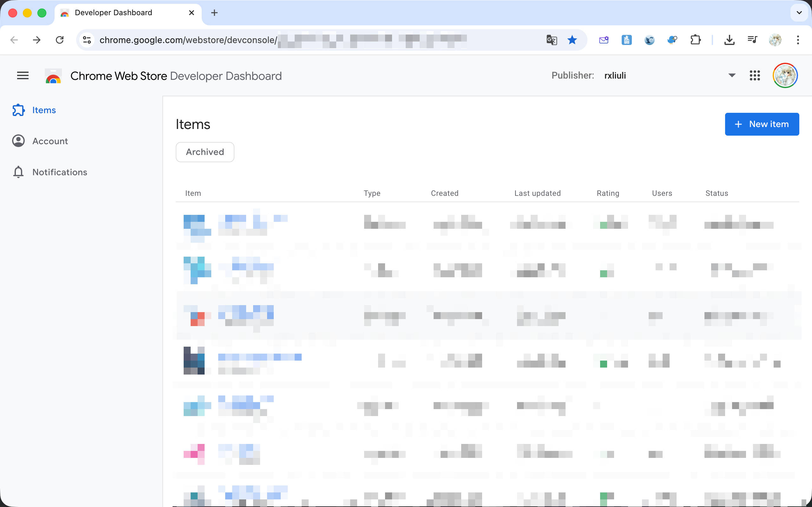Go to Account in sidebar
Screen dimensions: 812x507
[x=50, y=141]
